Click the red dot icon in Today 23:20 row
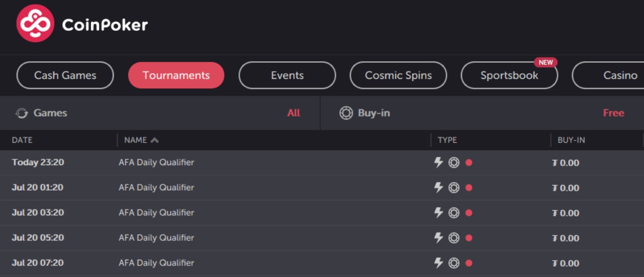644x277 pixels. click(469, 163)
